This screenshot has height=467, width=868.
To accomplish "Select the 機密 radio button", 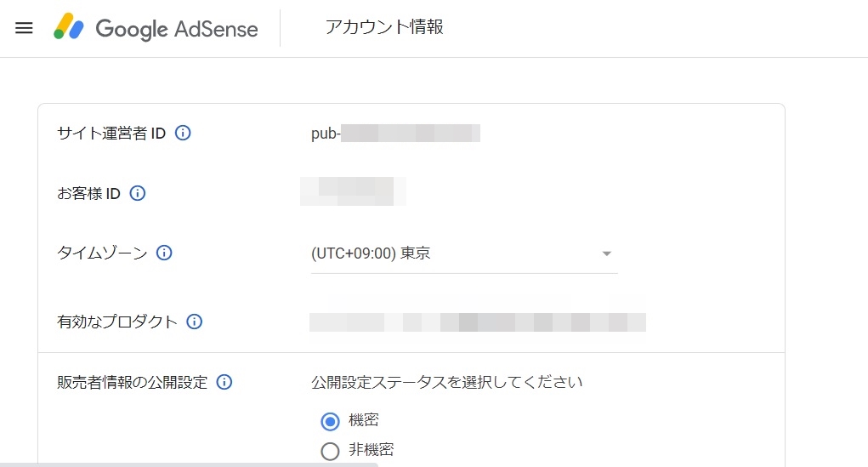I will pos(330,420).
